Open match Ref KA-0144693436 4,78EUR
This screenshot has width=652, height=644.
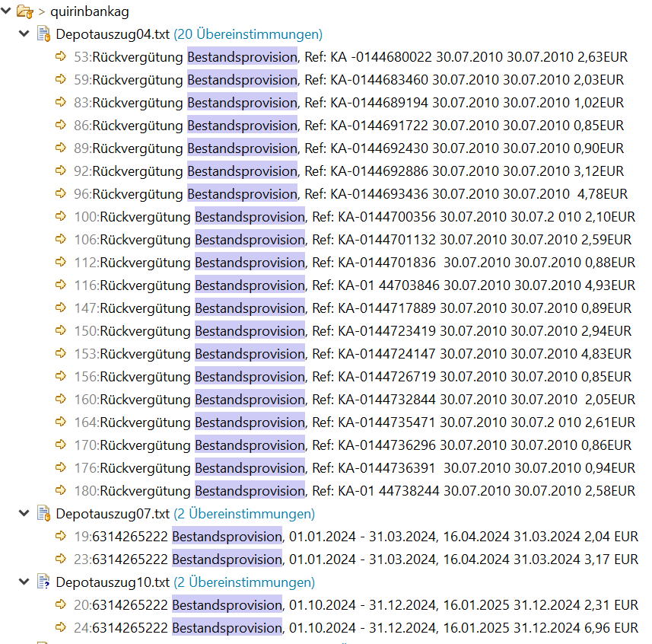[x=351, y=194]
